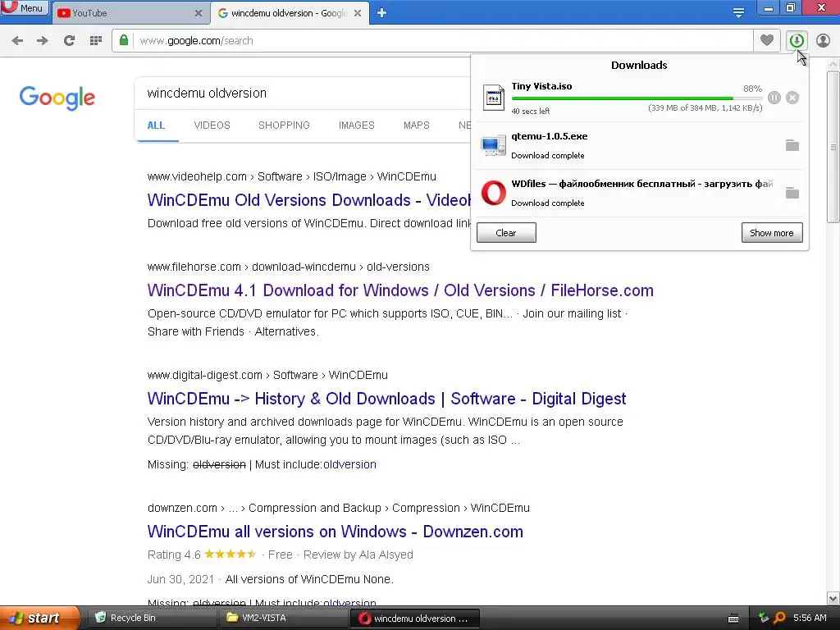Click the keyboard icon in system tray
Screen dimensions: 840x630
coord(733,619)
